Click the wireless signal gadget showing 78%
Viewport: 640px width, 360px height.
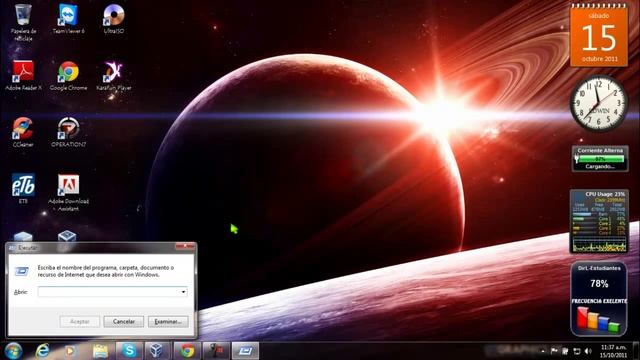tap(599, 299)
